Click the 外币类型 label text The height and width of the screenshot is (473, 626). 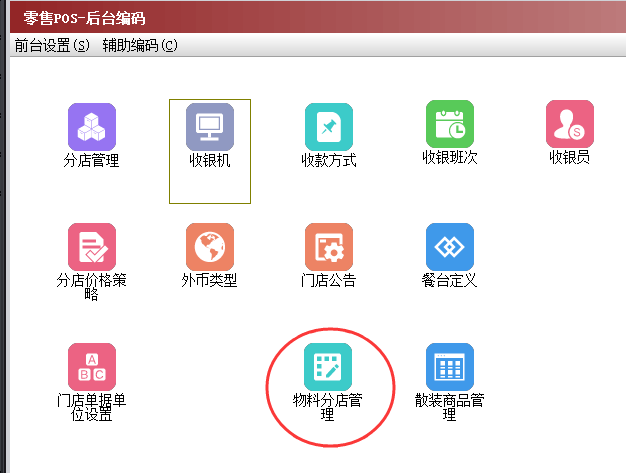point(209,280)
